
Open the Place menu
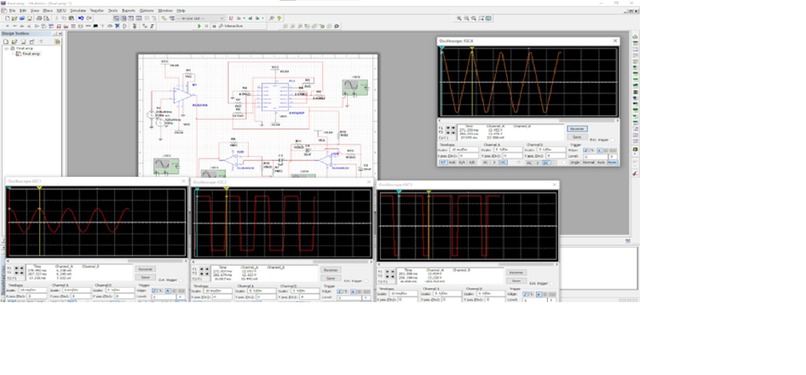pyautogui.click(x=47, y=10)
